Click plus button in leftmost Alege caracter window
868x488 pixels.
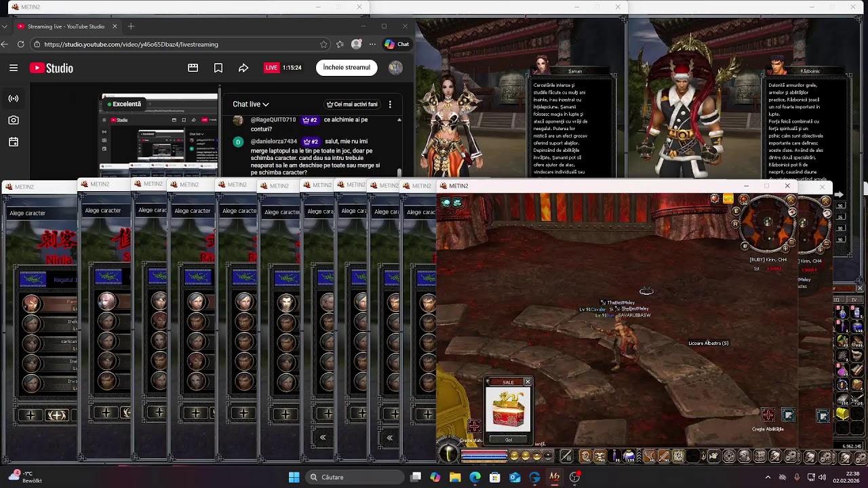31,415
